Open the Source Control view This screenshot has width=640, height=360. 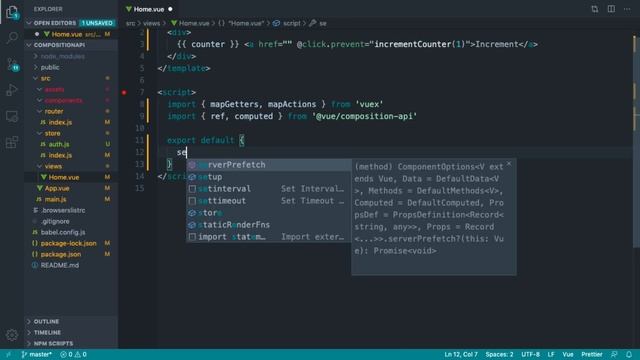[12, 64]
